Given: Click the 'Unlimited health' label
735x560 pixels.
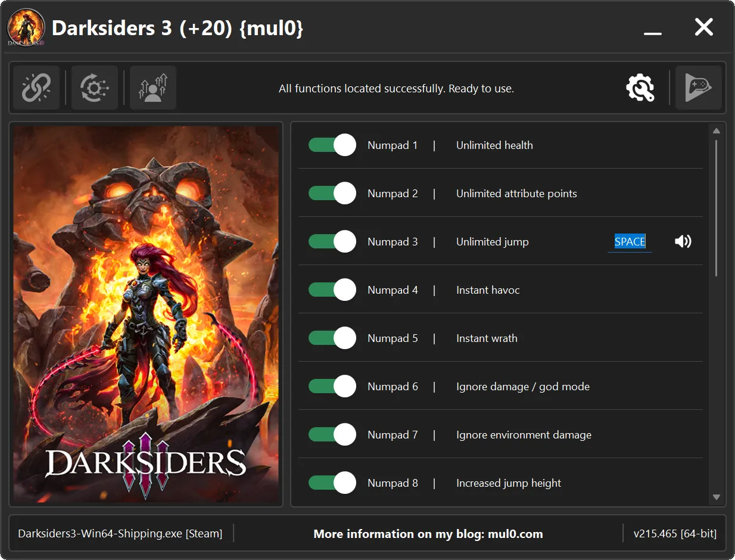Looking at the screenshot, I should point(494,145).
